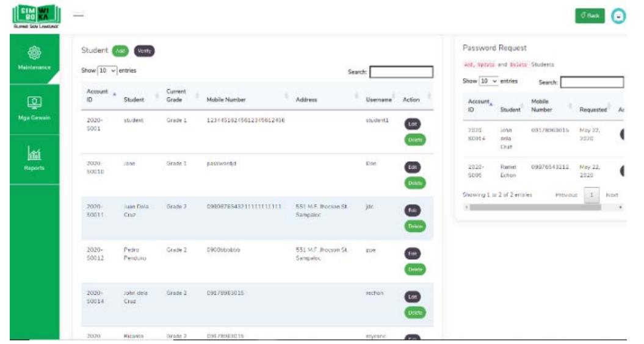Delete the Juan Dela Cruz row
Screen dimensions: 644x344
pos(414,226)
